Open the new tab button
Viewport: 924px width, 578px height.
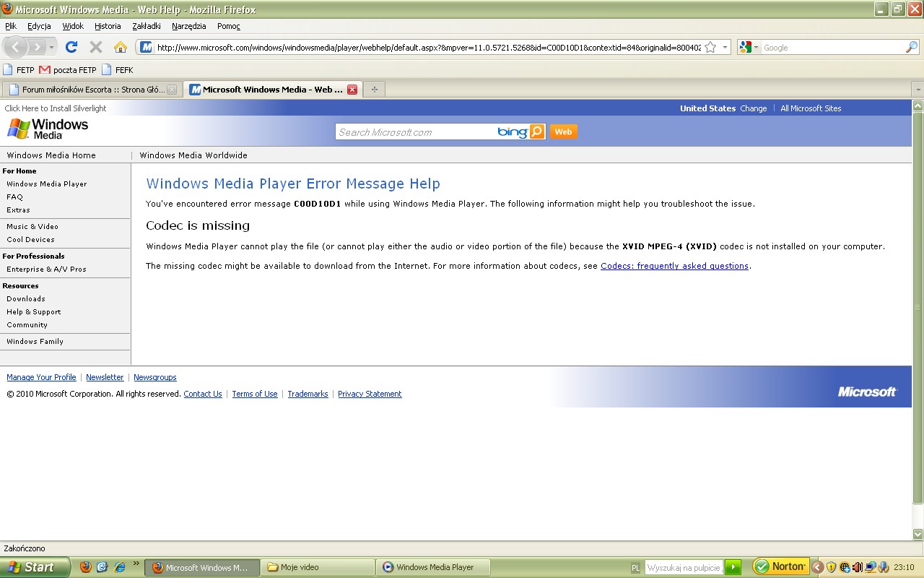(x=374, y=90)
